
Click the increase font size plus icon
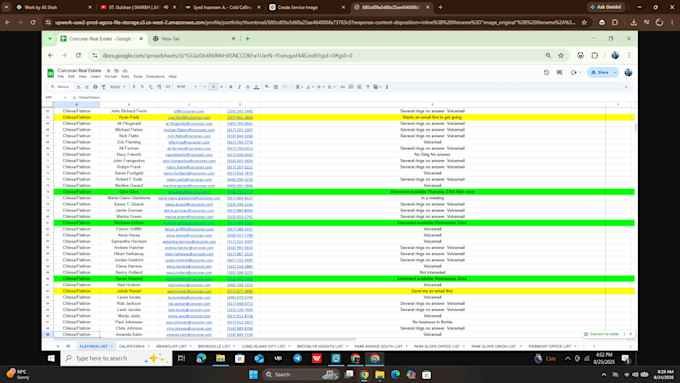[221, 87]
